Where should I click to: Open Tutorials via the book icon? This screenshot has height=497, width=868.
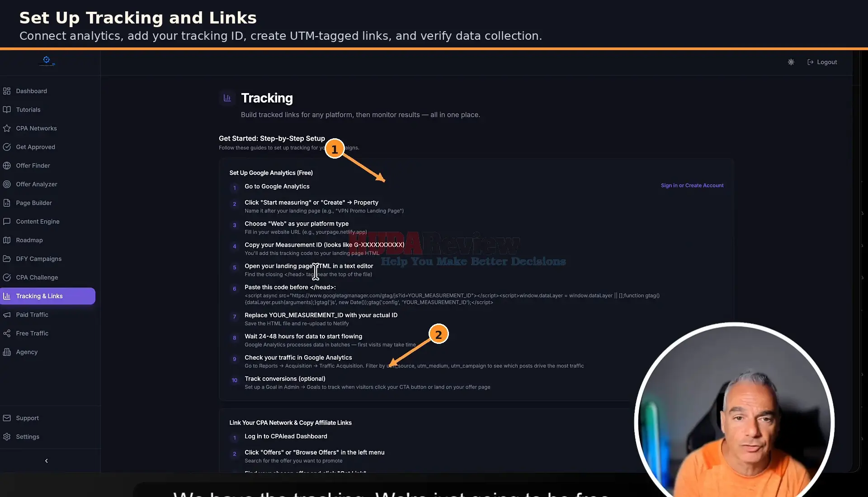point(7,109)
